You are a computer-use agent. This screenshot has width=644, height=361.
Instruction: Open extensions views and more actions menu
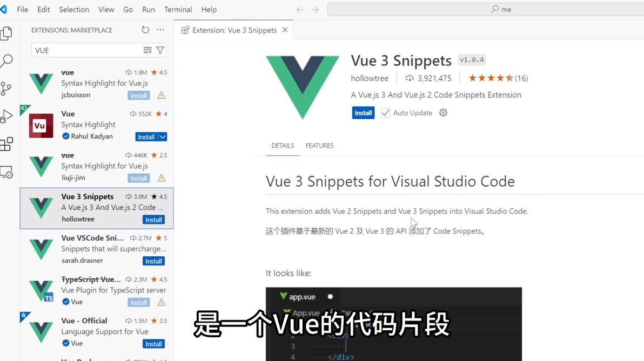point(160,30)
